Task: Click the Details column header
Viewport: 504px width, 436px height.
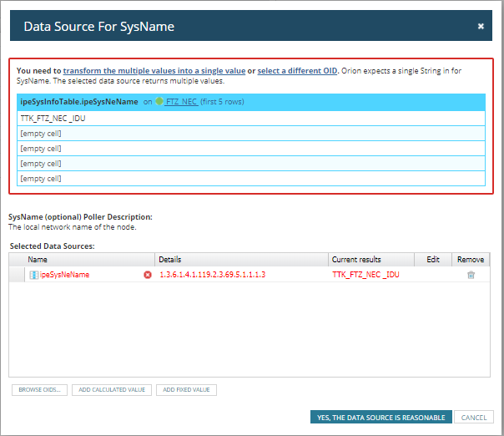Action: point(241,260)
